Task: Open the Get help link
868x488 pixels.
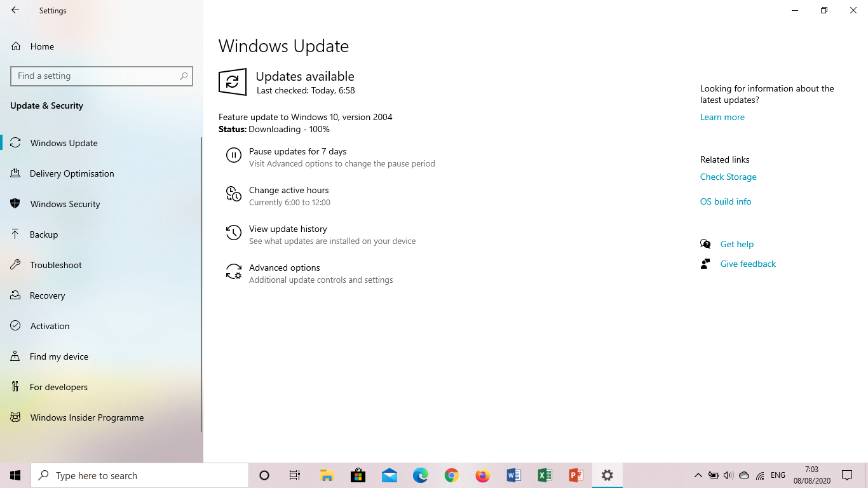Action: [x=736, y=244]
